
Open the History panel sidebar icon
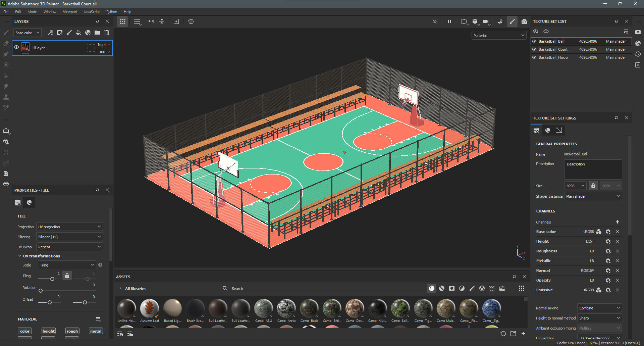[638, 54]
